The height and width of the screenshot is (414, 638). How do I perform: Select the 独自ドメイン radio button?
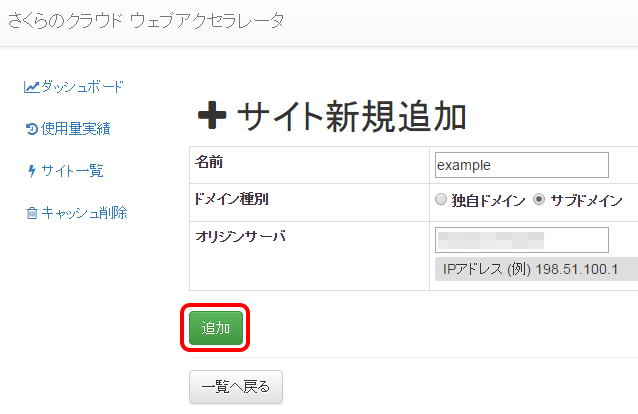441,199
